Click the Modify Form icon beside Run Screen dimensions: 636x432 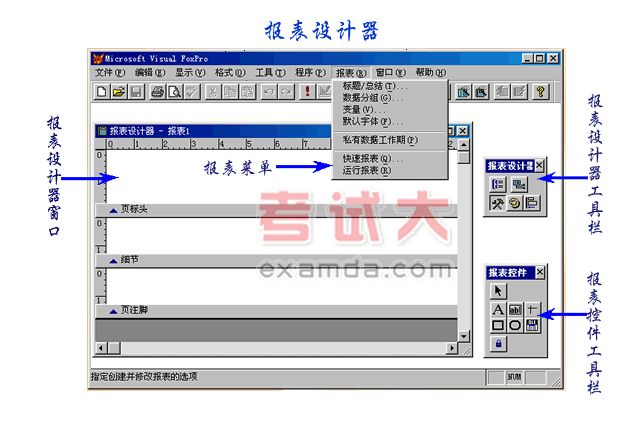(324, 92)
